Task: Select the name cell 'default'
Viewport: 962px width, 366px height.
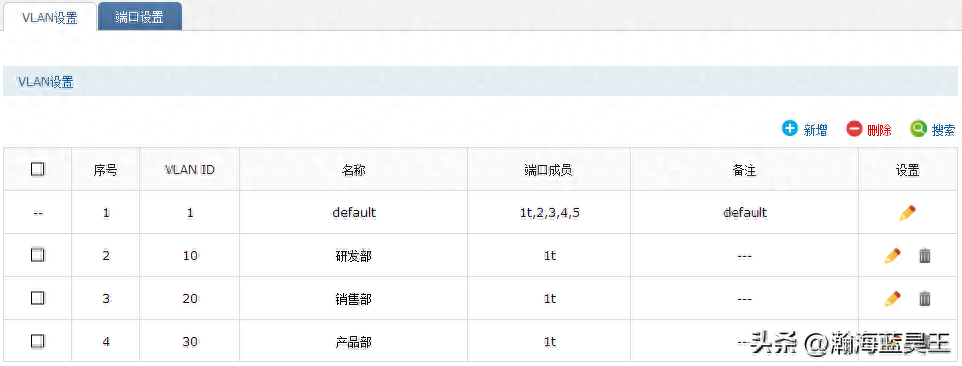Action: [x=354, y=213]
